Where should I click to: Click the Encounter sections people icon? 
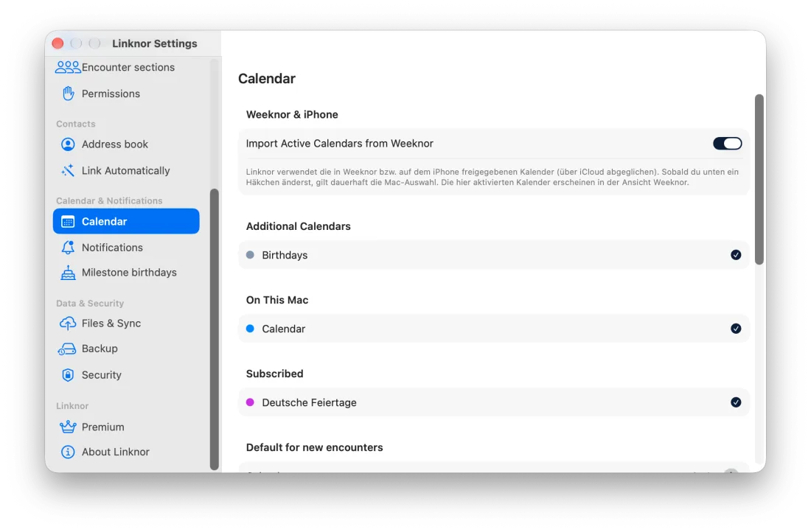68,67
